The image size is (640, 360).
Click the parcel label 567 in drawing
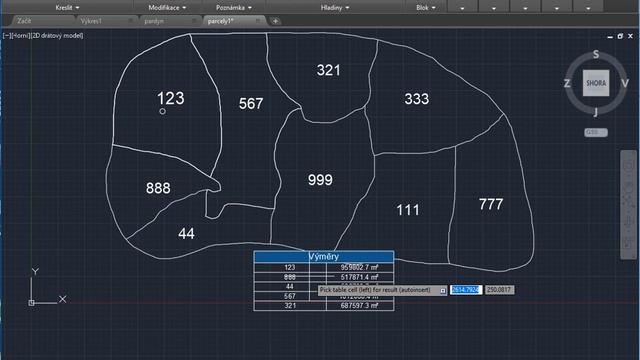(x=251, y=103)
